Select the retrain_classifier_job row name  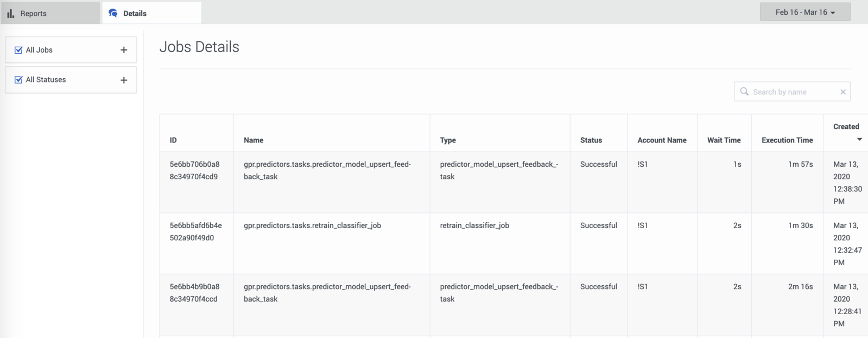[312, 226]
